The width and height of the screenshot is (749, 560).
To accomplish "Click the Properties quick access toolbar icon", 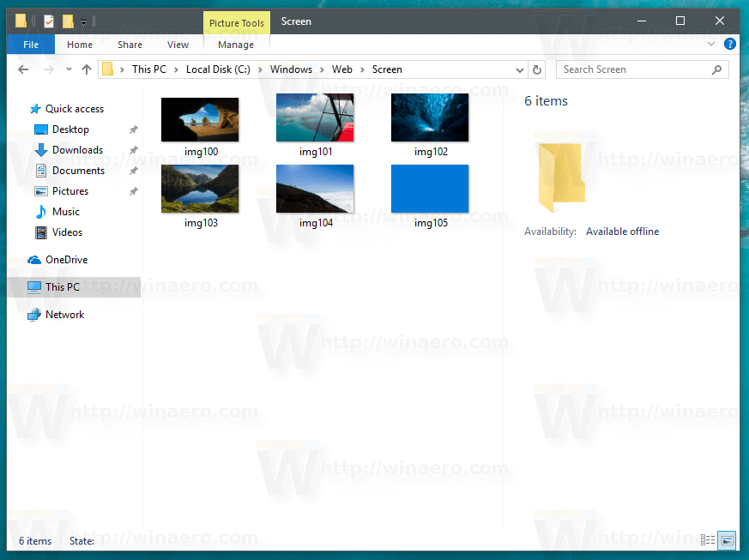I will (49, 21).
